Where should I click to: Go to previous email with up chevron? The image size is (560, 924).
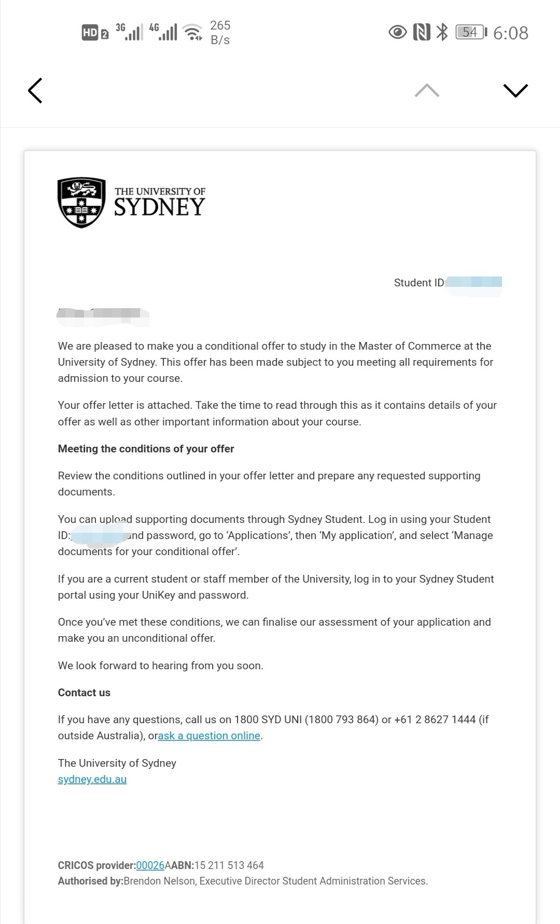427,91
